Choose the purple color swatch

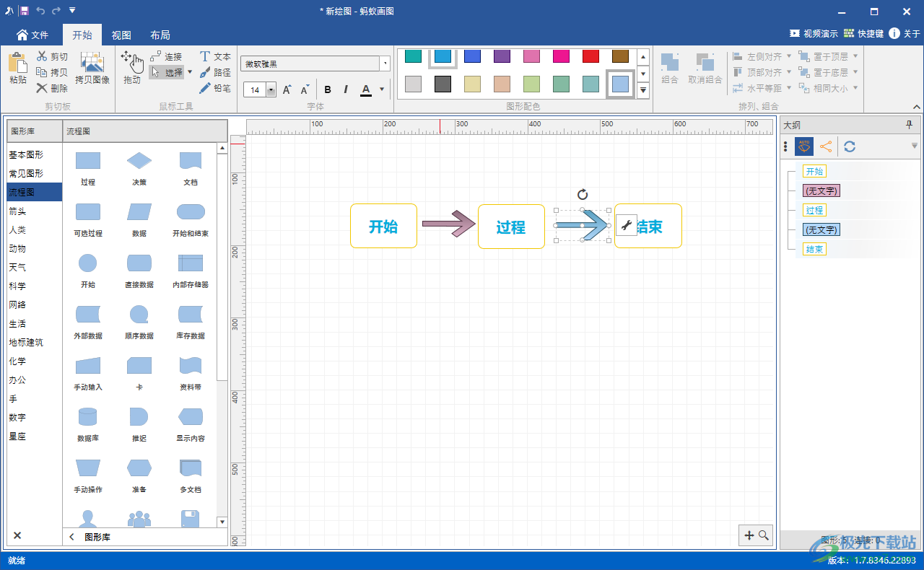tap(502, 56)
